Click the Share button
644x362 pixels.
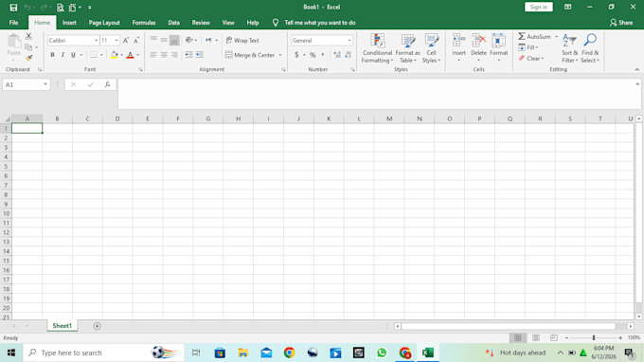pos(621,23)
